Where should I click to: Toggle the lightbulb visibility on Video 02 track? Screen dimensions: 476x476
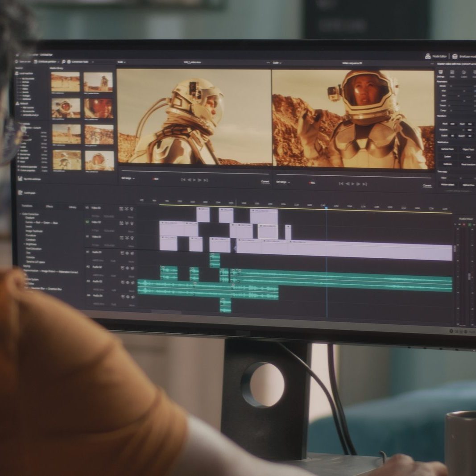tap(132, 223)
